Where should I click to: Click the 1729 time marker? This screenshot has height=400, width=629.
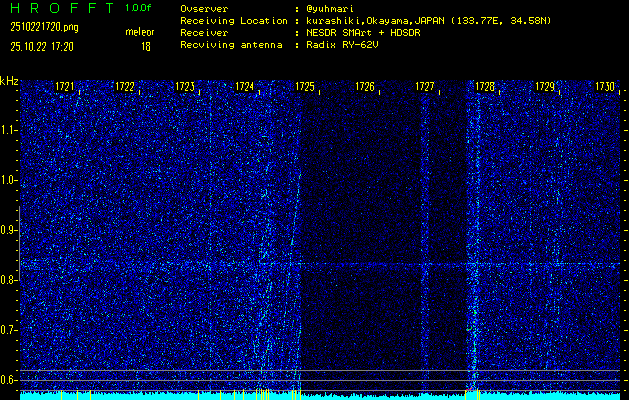pyautogui.click(x=545, y=86)
